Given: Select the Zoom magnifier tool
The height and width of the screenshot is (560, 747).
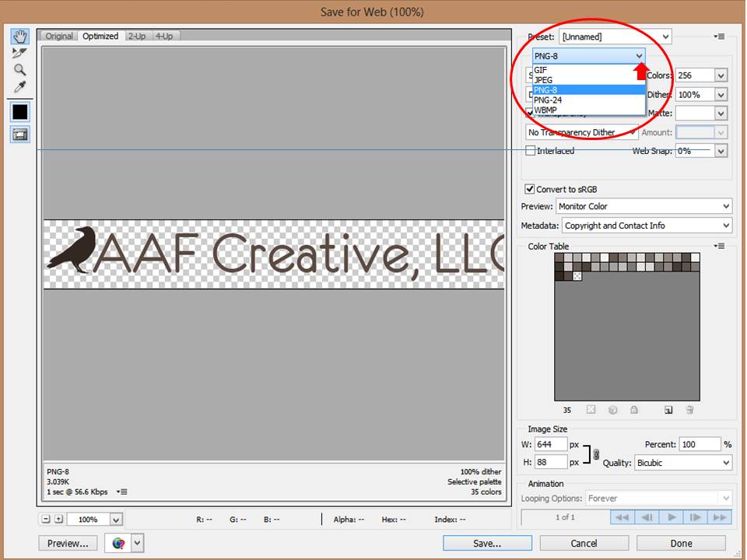Looking at the screenshot, I should click(x=19, y=70).
